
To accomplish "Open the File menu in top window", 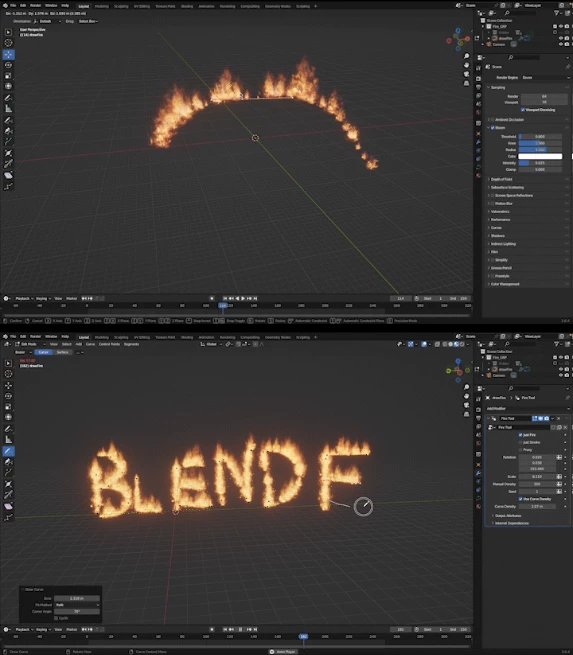I will (13, 6).
